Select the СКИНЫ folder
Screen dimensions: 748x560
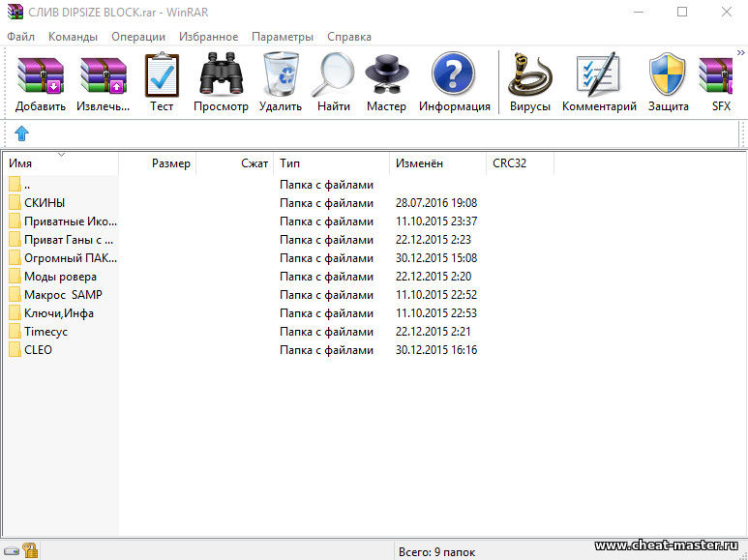(45, 203)
